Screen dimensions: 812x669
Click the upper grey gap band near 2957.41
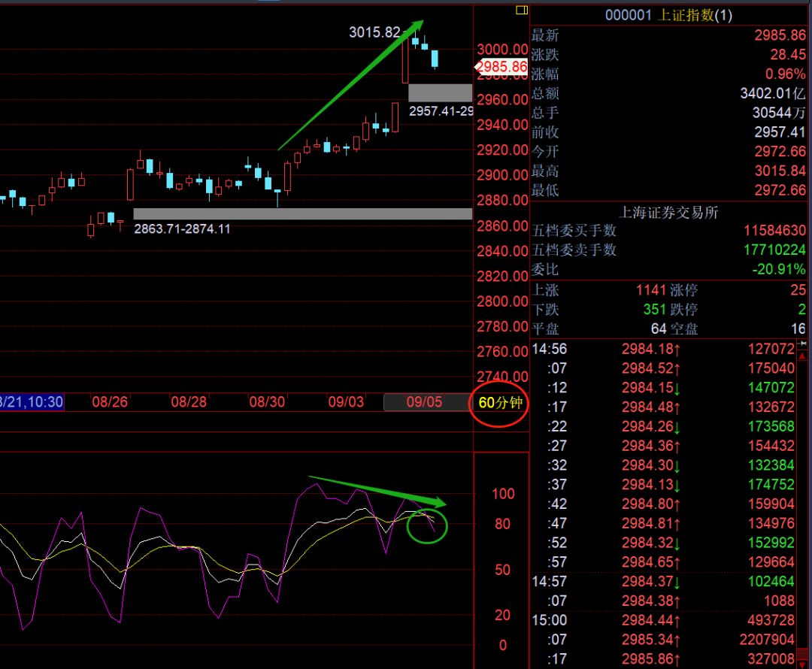440,92
